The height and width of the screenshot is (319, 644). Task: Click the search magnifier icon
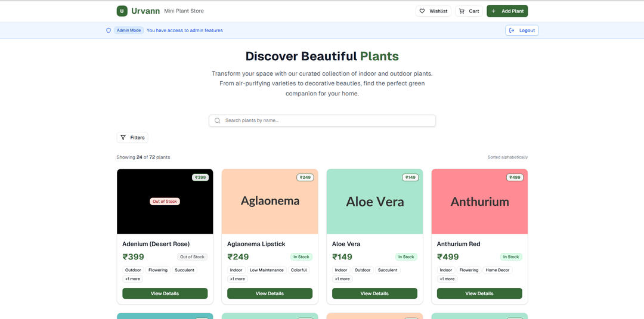point(218,120)
